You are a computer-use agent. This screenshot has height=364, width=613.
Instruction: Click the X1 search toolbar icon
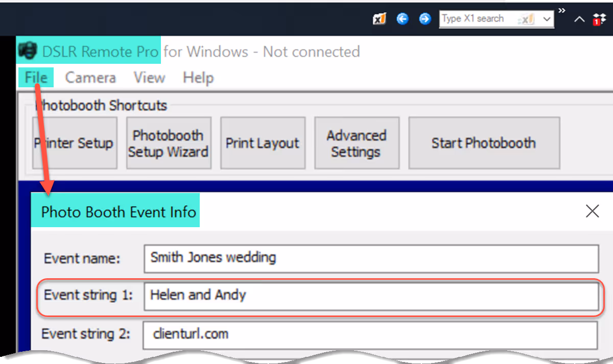click(380, 19)
